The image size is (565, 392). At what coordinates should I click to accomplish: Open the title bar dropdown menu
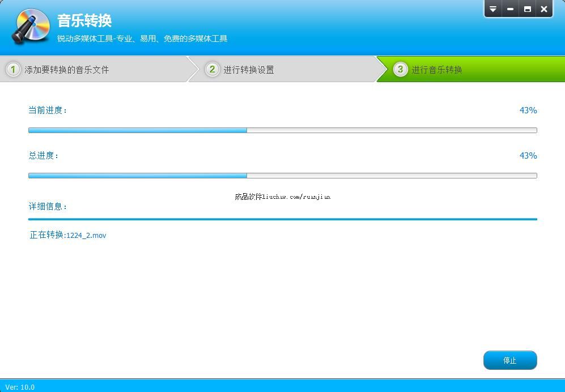click(x=493, y=9)
